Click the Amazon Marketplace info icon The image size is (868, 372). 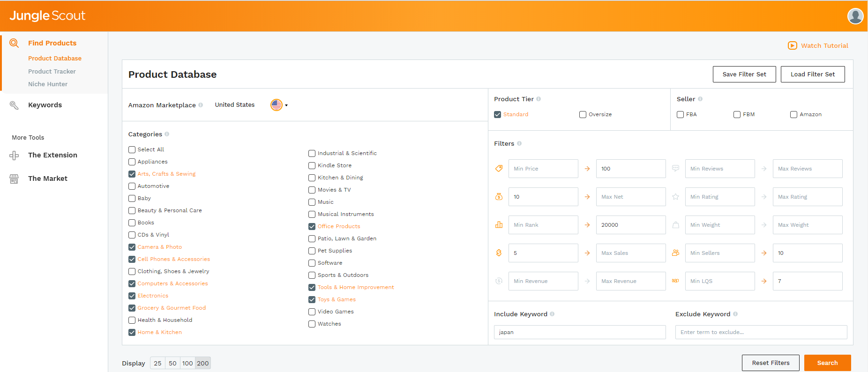tap(201, 105)
